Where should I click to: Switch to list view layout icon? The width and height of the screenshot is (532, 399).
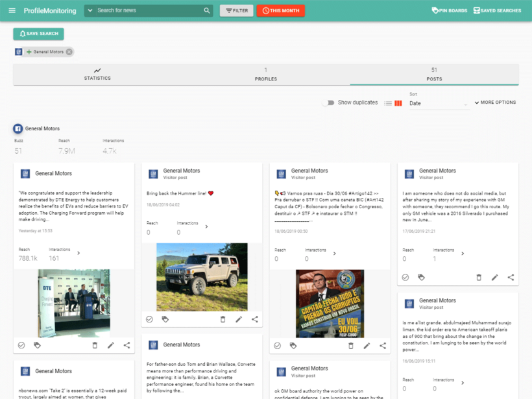pyautogui.click(x=388, y=103)
